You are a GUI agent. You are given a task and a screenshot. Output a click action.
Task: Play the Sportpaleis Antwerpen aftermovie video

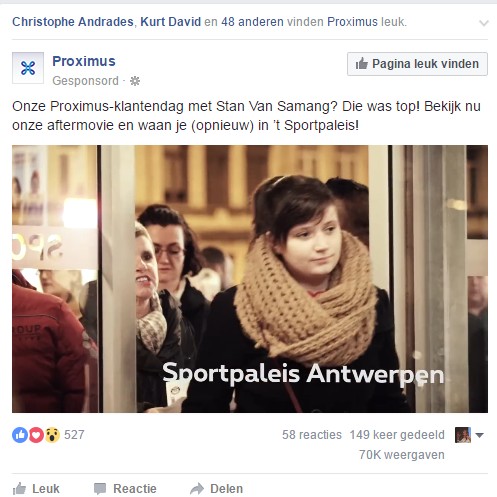250,279
